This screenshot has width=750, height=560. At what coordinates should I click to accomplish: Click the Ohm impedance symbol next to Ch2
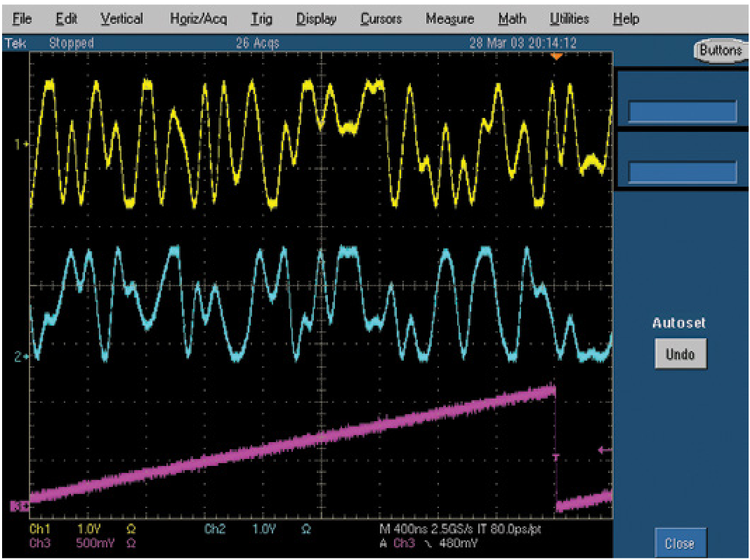pos(305,531)
